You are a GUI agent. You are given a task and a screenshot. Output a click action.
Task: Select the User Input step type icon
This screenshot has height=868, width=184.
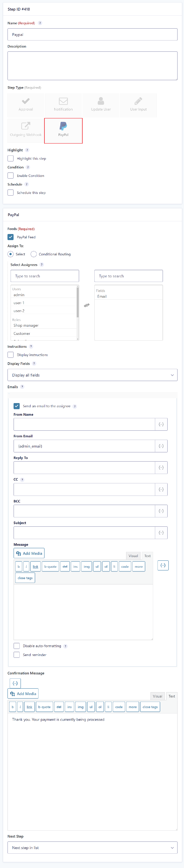[x=138, y=101]
